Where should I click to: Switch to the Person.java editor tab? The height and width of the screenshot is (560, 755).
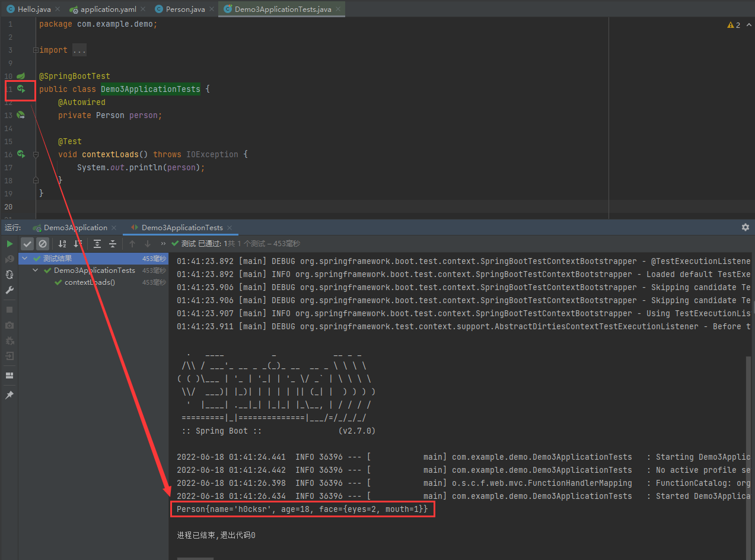point(184,9)
